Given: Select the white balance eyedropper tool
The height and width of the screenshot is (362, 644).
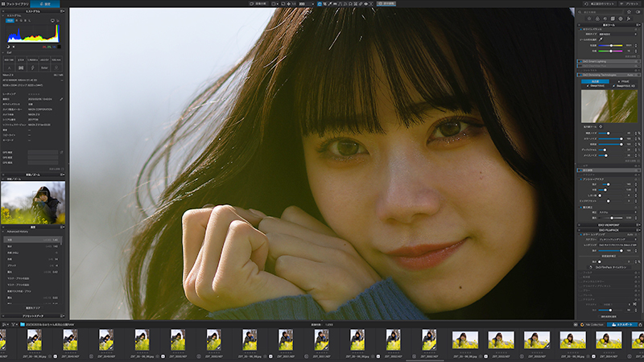Looking at the screenshot, I should point(601,39).
